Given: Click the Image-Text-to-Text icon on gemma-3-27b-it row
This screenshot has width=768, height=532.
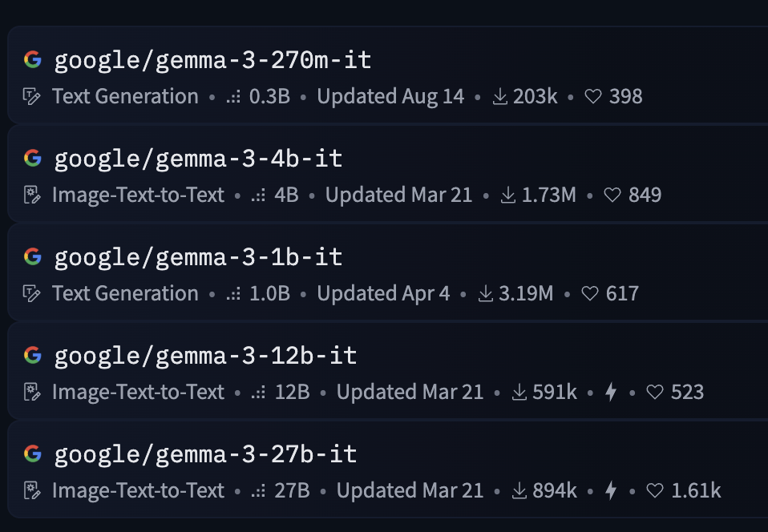Looking at the screenshot, I should point(31,490).
